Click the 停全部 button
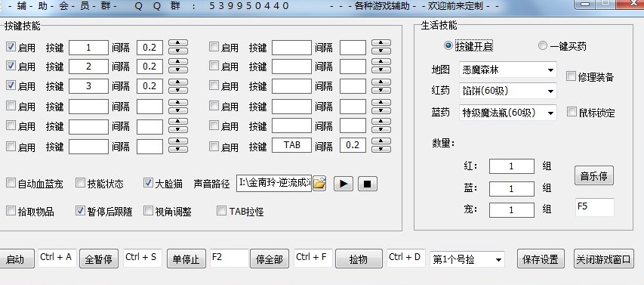 pos(270,259)
